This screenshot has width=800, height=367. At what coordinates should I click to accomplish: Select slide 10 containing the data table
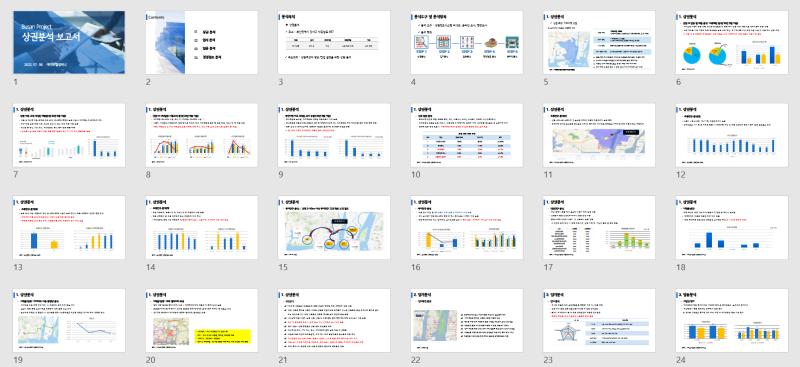tap(467, 135)
